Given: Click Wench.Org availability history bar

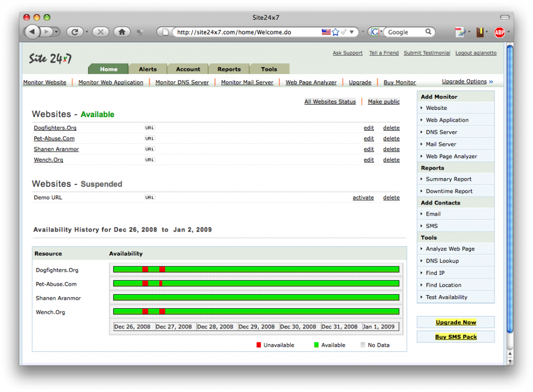Looking at the screenshot, I should (x=256, y=311).
